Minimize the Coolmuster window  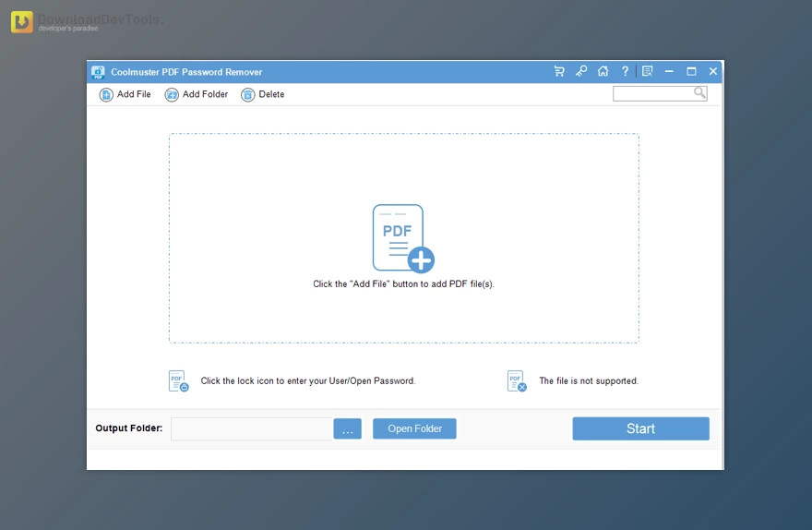(669, 71)
